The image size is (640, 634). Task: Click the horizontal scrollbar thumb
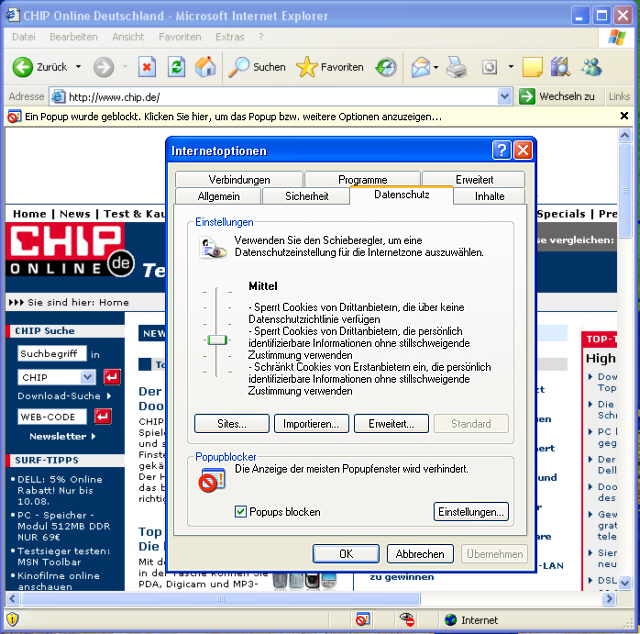[221, 599]
